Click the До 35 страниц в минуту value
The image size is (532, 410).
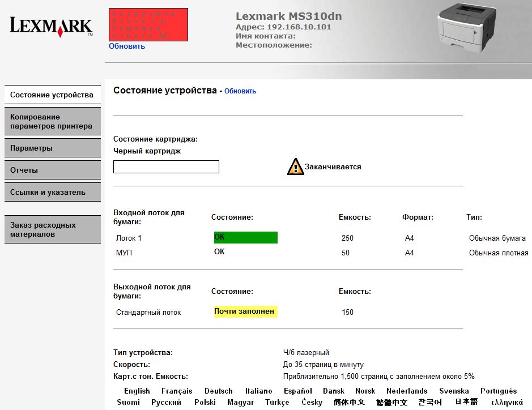tap(324, 364)
